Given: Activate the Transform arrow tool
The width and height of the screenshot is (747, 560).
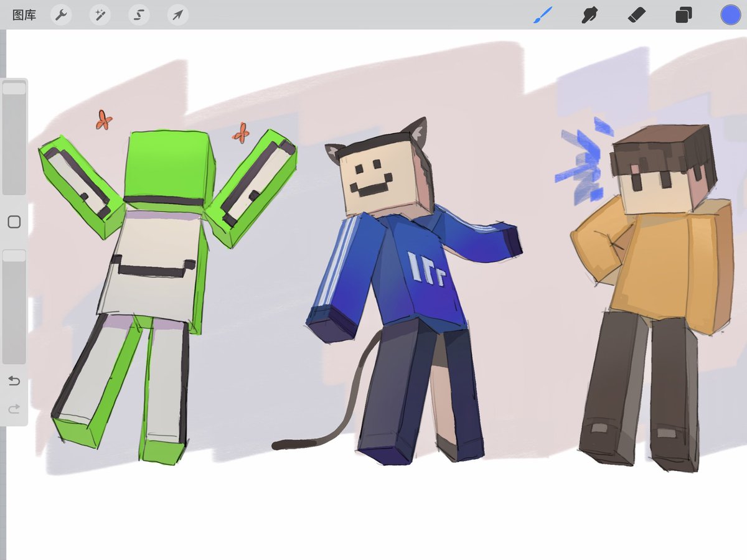Looking at the screenshot, I should (x=177, y=15).
